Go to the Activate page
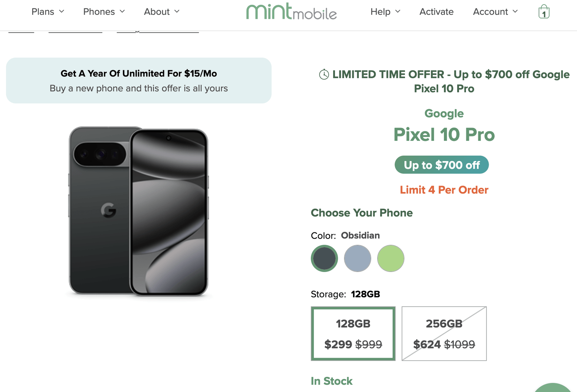 click(x=436, y=12)
